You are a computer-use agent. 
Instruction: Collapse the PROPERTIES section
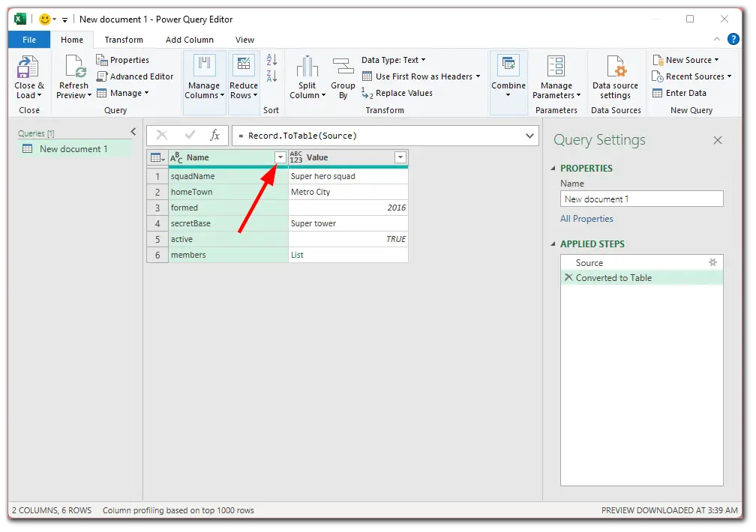pos(553,168)
